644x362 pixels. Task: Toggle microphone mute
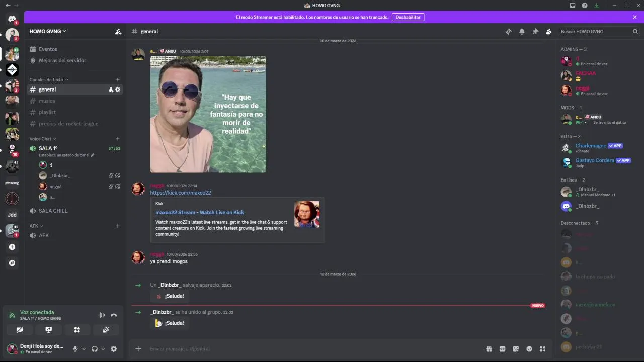coord(75,349)
